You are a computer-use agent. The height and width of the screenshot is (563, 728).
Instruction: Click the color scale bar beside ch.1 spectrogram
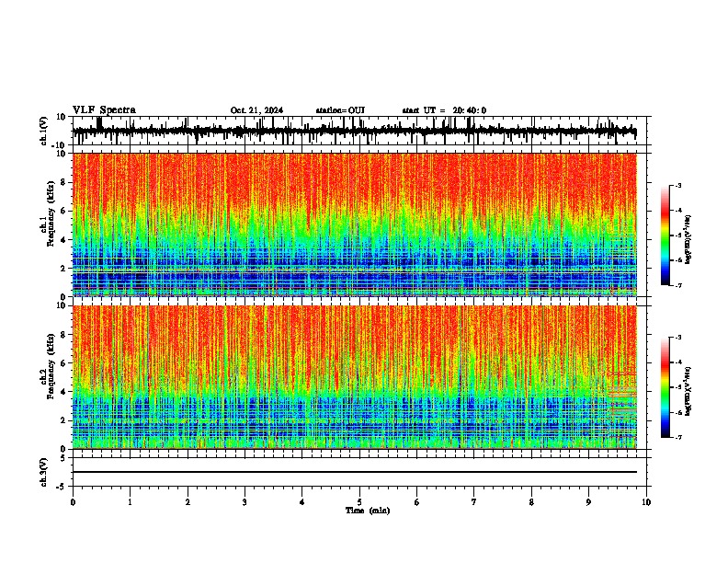[x=665, y=236]
